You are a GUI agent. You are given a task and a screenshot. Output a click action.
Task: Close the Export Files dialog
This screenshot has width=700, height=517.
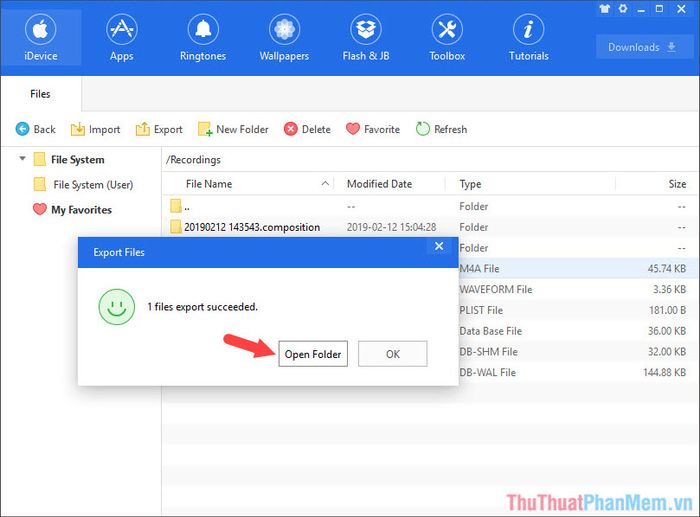[x=439, y=246]
